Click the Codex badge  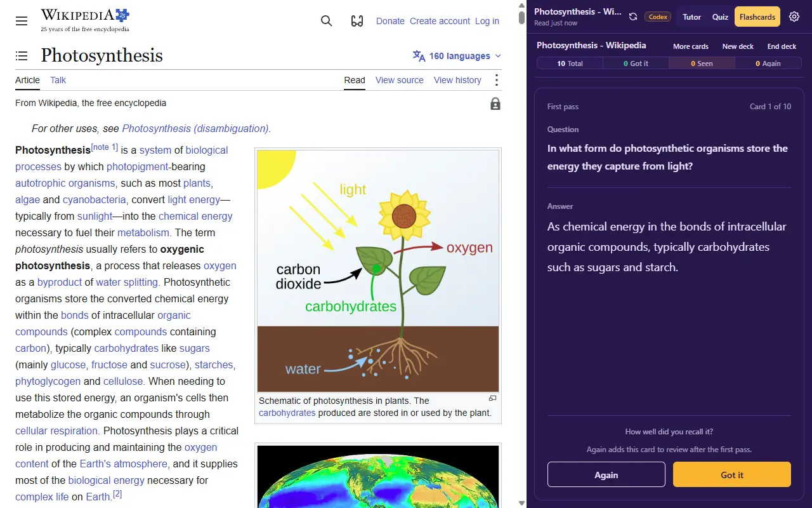(658, 17)
